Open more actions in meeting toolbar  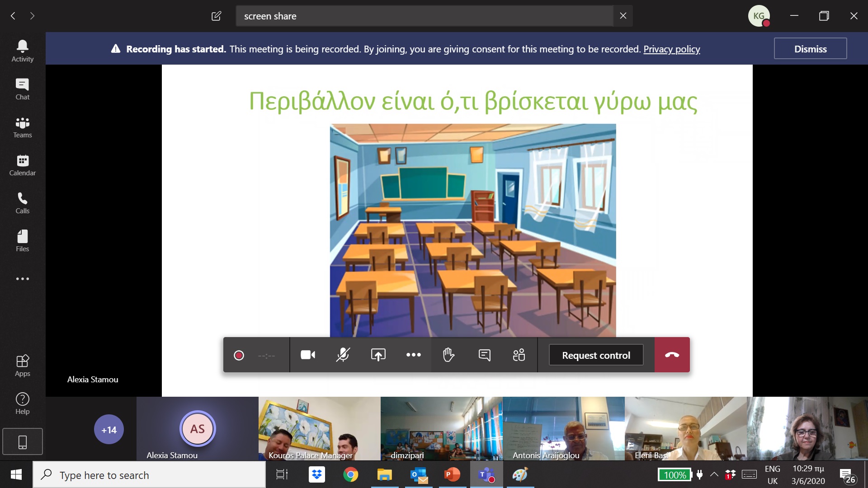[413, 355]
